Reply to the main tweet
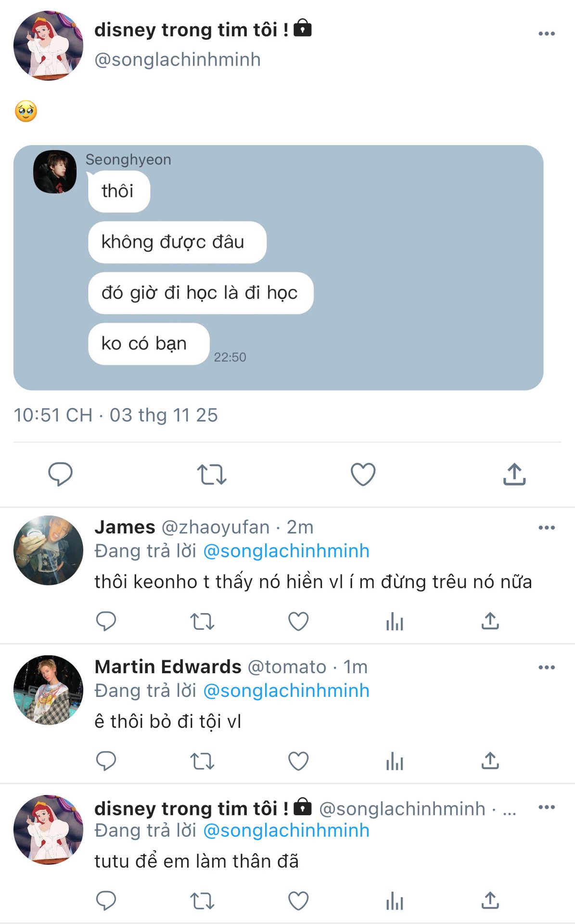 click(x=60, y=474)
